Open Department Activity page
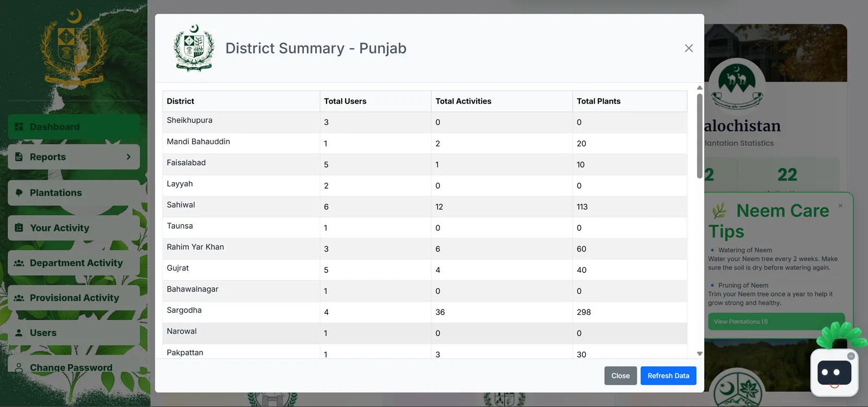The width and height of the screenshot is (868, 407). [x=74, y=263]
